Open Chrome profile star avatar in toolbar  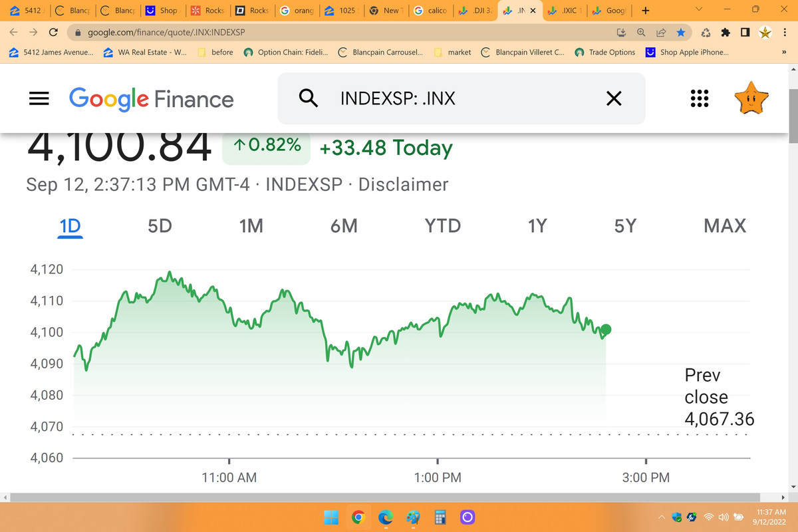point(765,31)
